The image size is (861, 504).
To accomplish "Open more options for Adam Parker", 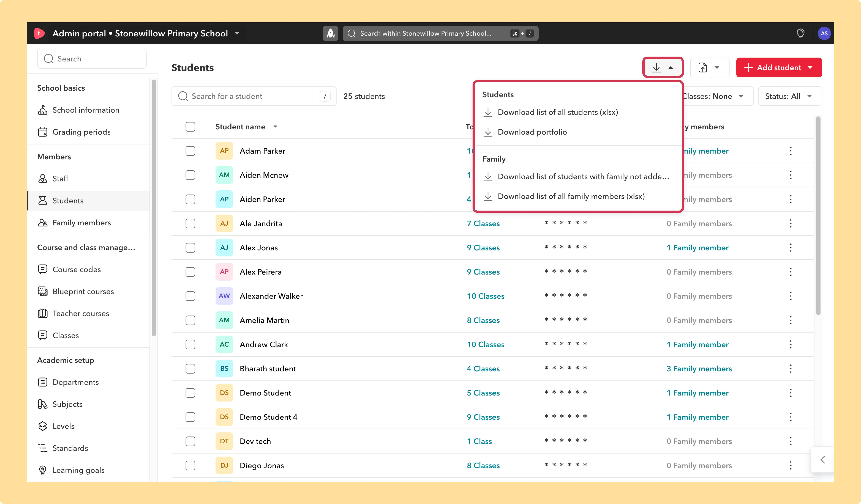I will [791, 151].
